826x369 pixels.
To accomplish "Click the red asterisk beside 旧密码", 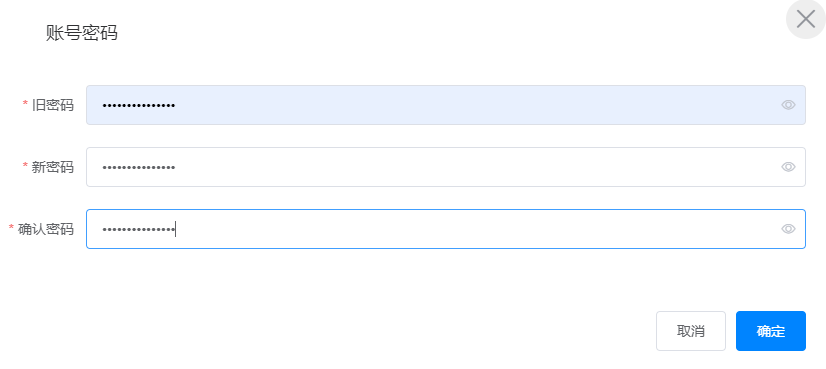I will point(25,104).
